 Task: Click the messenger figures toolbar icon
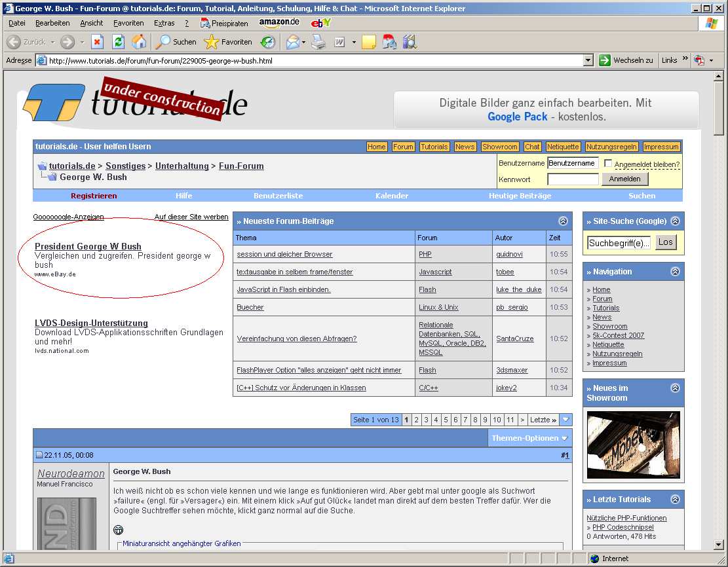point(389,42)
